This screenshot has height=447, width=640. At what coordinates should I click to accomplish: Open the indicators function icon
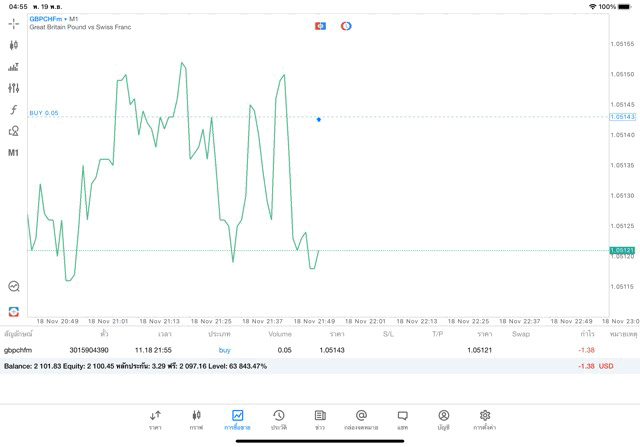(14, 110)
